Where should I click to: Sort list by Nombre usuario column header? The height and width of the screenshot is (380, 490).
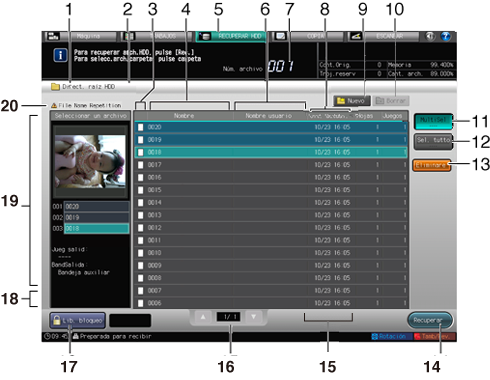pyautogui.click(x=268, y=116)
